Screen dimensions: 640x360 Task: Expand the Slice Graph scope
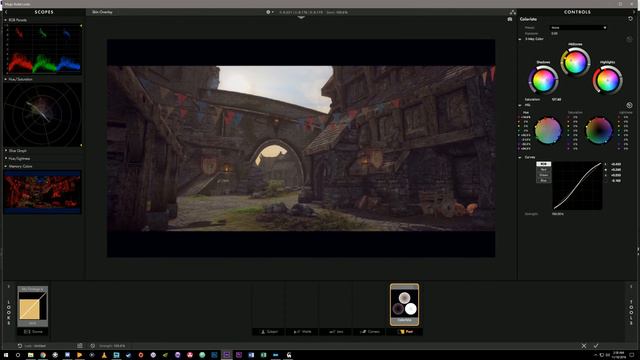point(6,151)
